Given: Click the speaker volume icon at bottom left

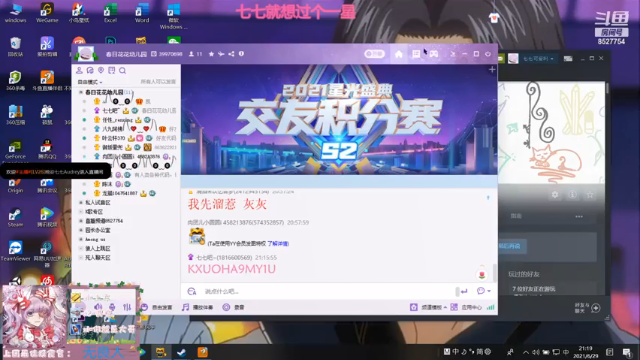Looking at the screenshot, I should click(98, 307).
